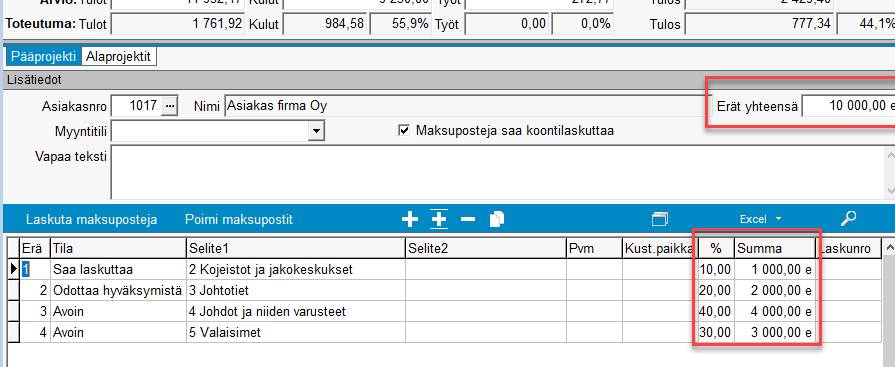895x367 pixels.
Task: Toggle Maksuposteja saa koontilaskuttaa checkbox
Action: click(404, 131)
